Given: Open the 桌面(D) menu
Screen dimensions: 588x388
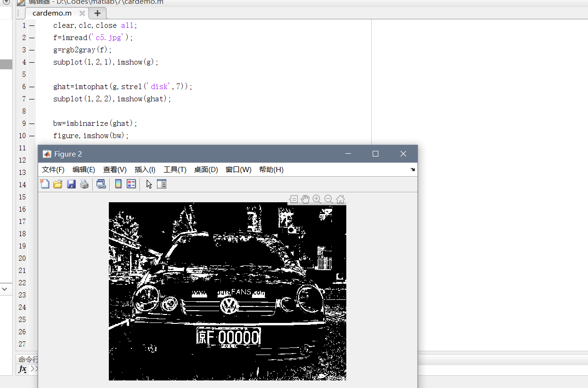Looking at the screenshot, I should pos(206,170).
